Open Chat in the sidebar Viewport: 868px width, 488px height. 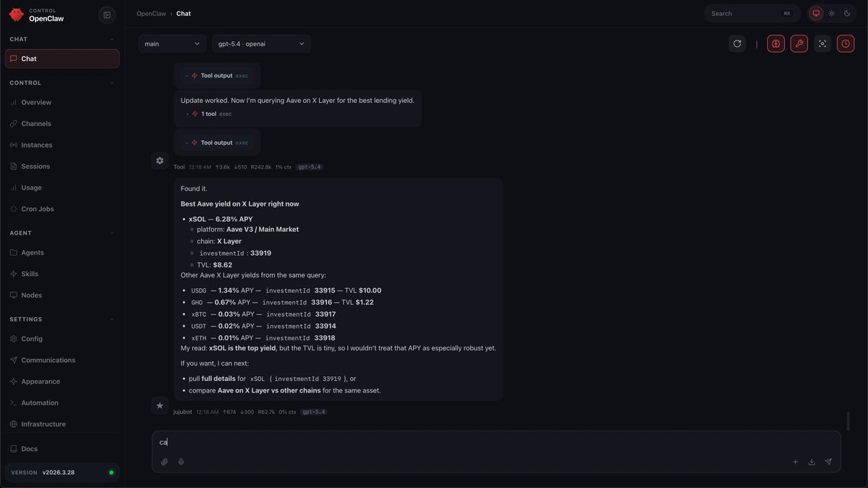tap(62, 59)
